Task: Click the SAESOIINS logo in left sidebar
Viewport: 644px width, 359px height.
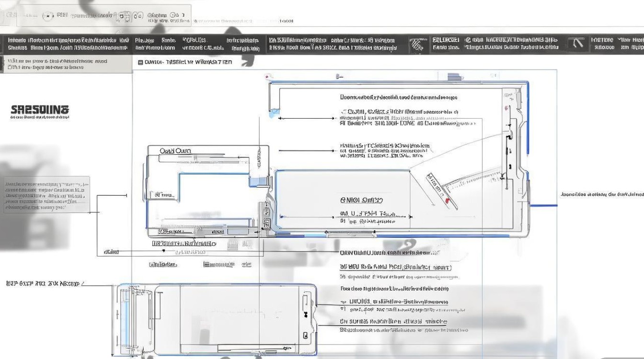Action: (40, 111)
